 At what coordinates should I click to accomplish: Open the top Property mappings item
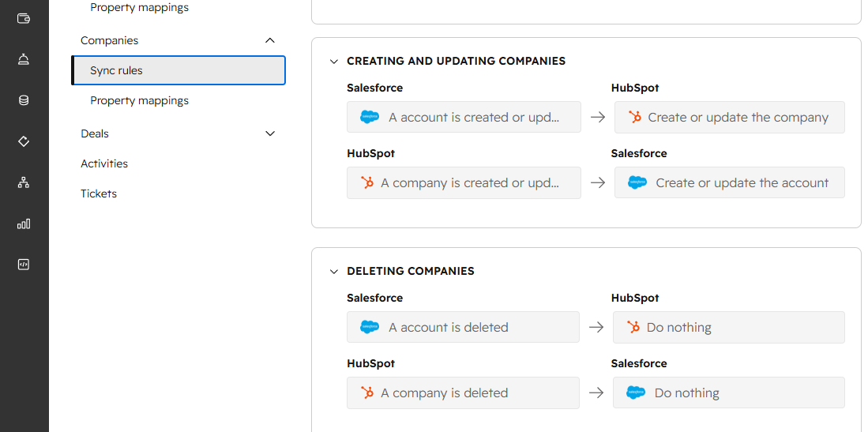[140, 7]
